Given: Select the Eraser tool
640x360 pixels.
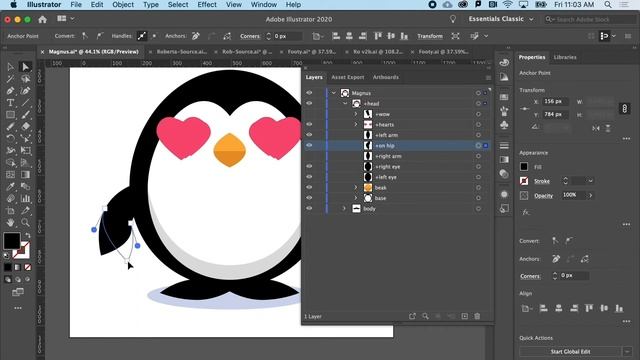Looking at the screenshot, I should pyautogui.click(x=26, y=127).
